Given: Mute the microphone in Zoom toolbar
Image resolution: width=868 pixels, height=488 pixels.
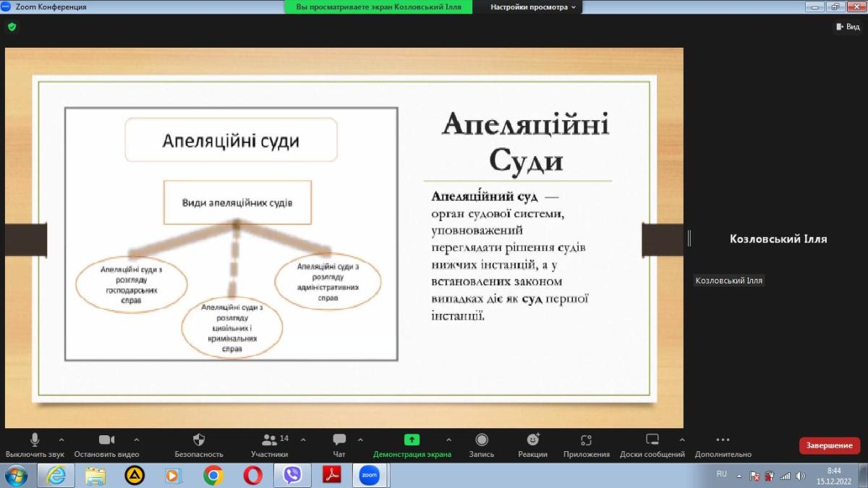Looking at the screenshot, I should (34, 440).
